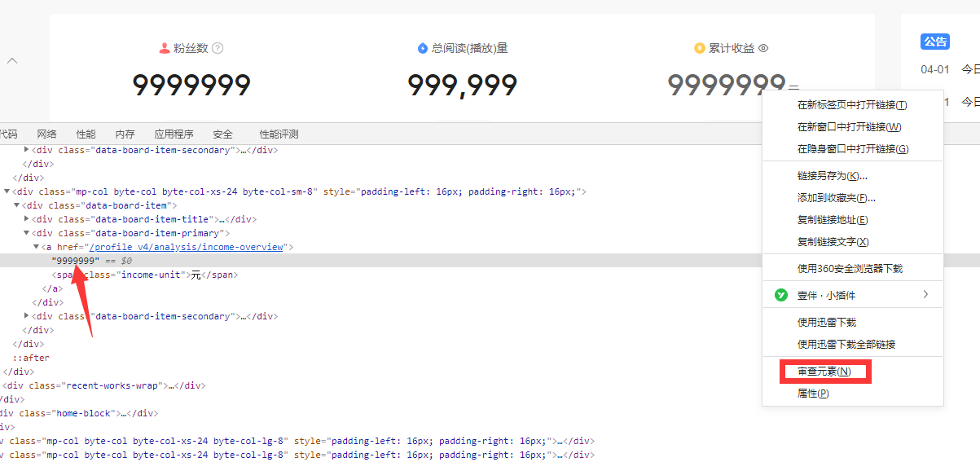Expand the data-board-item-title div node
Image resolution: width=980 pixels, height=462 pixels.
(27, 219)
